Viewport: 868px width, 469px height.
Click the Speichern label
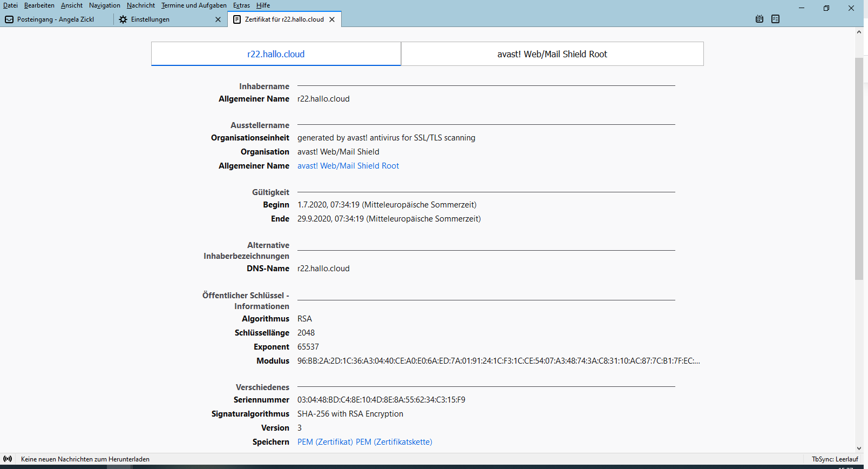pos(271,442)
